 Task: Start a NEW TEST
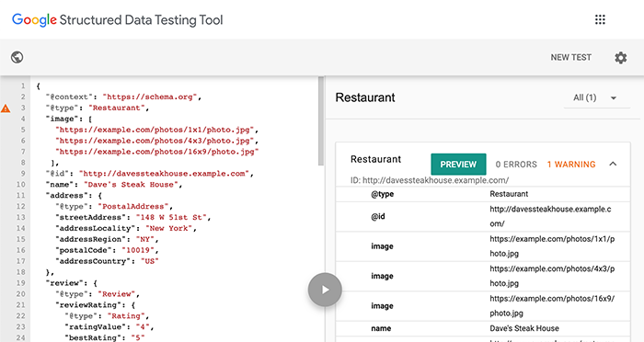point(571,58)
